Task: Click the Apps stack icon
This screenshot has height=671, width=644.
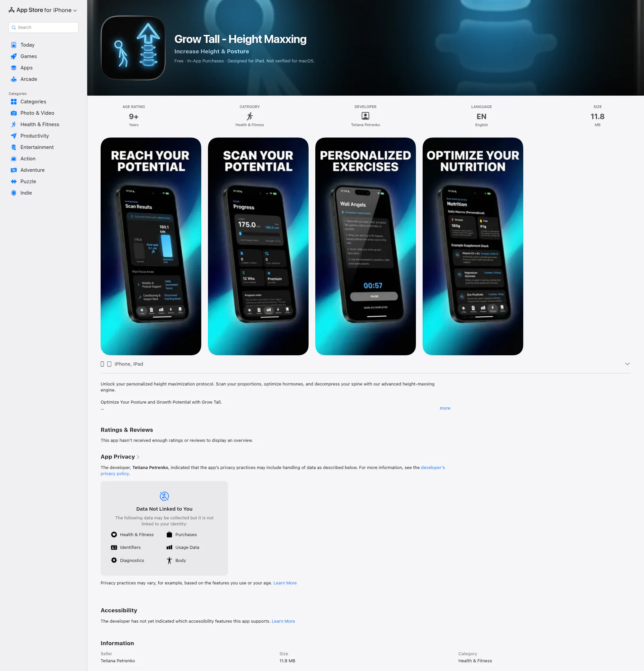Action: (14, 68)
